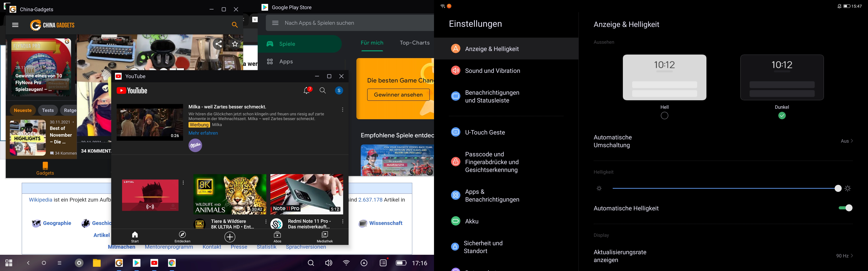The width and height of the screenshot is (868, 271).
Task: Launch Settings from taskbar gear
Action: [x=79, y=263]
